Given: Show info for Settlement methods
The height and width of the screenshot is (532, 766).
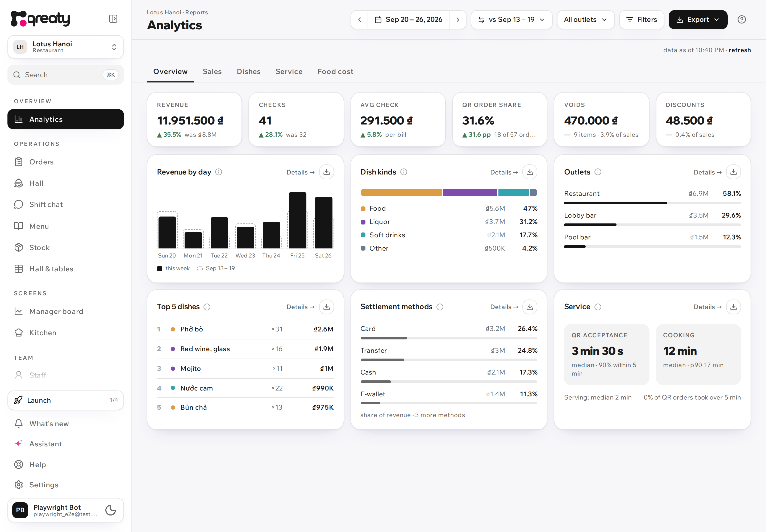Looking at the screenshot, I should [x=440, y=307].
